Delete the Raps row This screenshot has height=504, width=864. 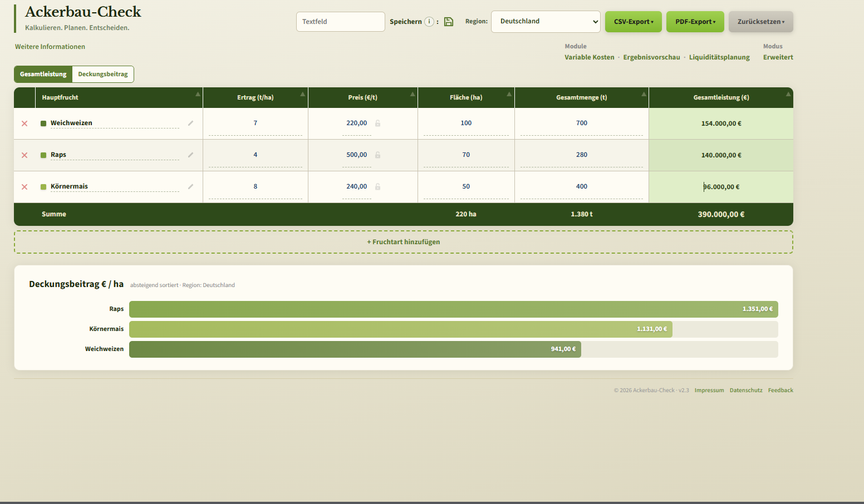pyautogui.click(x=24, y=155)
